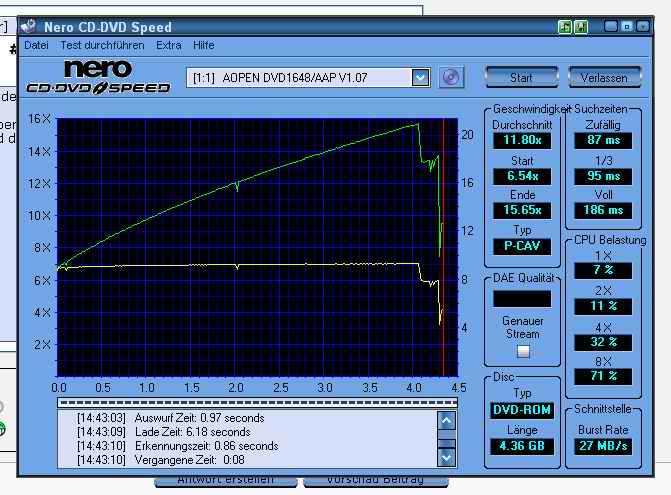Click the second green title bar icon
The image size is (671, 495).
580,27
